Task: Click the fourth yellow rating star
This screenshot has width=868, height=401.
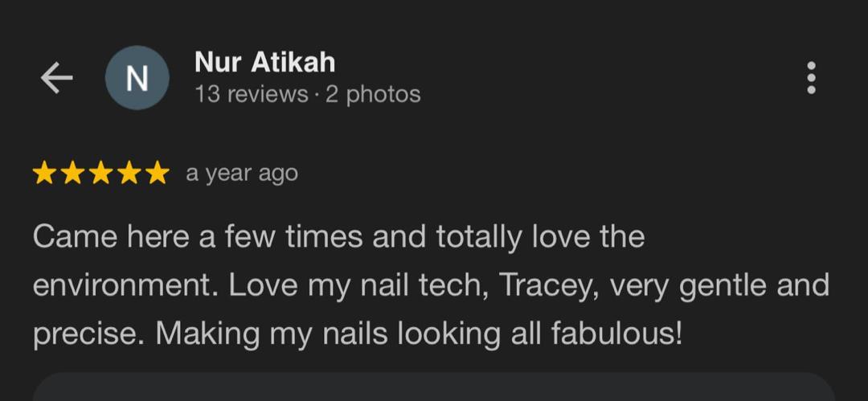Action: [x=129, y=174]
